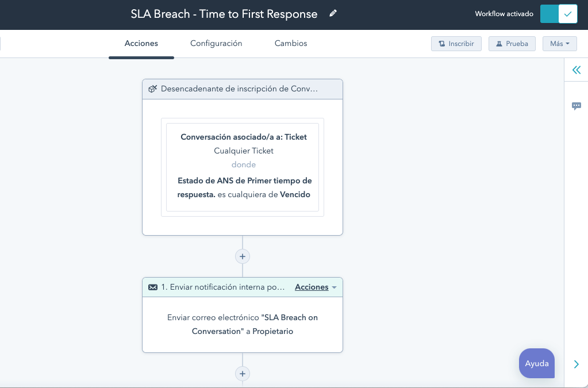Screen dimensions: 588x388
Task: Click the enrollment trigger cube icon
Action: tap(152, 89)
